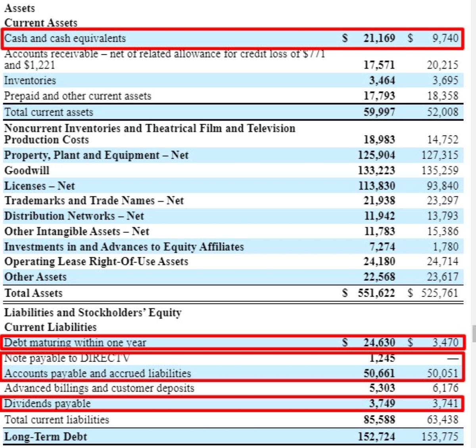The width and height of the screenshot is (476, 448).
Task: Click Accounts payable and accrued liabilities label
Action: click(98, 373)
